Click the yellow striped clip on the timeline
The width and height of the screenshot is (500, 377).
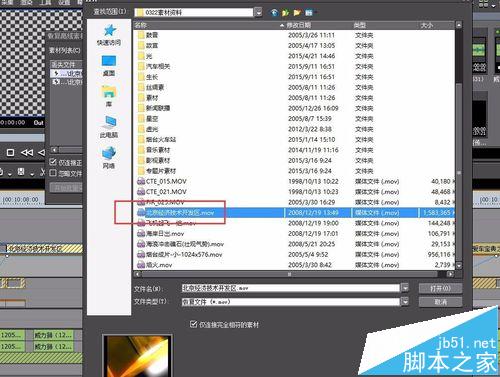pos(43,248)
